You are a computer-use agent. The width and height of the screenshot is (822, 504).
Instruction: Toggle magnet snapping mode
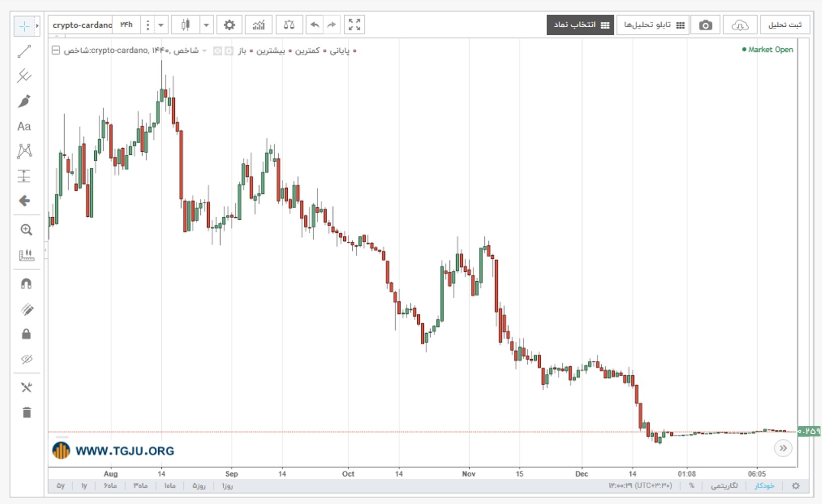(26, 284)
